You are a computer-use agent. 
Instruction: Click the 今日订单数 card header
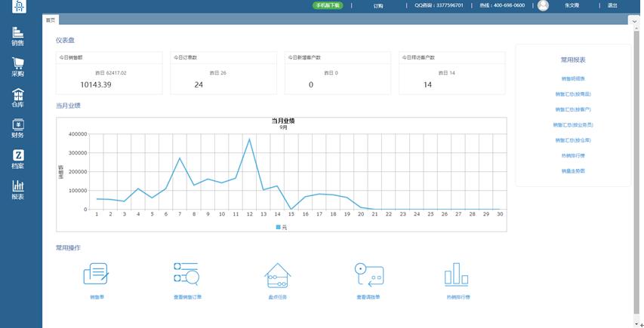223,58
